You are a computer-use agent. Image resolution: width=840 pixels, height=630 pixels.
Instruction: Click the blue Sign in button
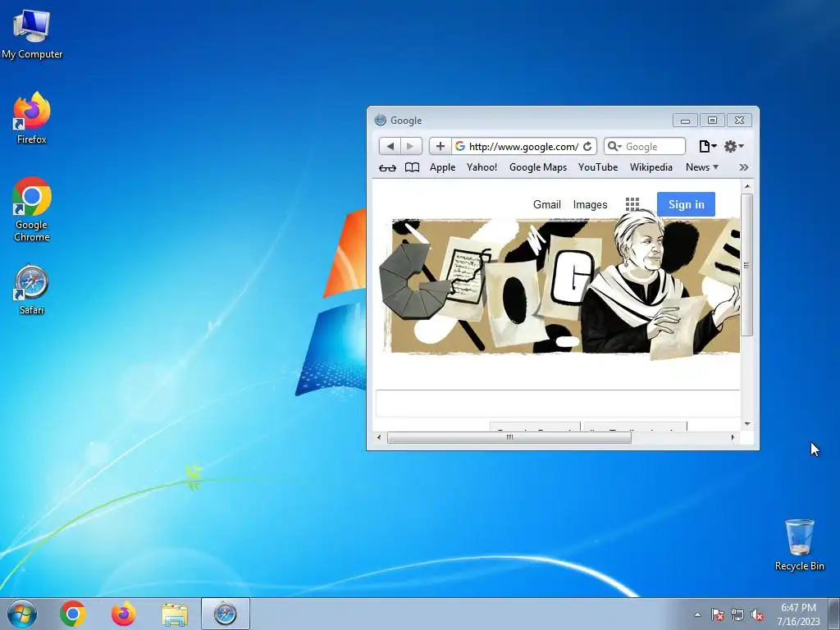pyautogui.click(x=686, y=204)
